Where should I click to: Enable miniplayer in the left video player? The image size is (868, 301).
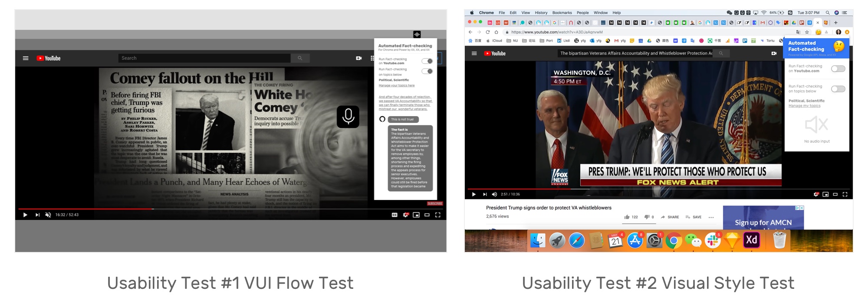pyautogui.click(x=416, y=215)
